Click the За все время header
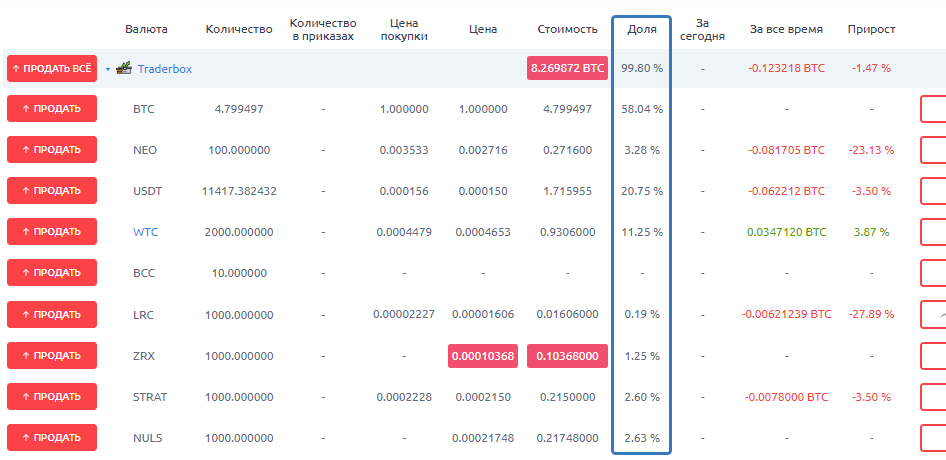Screen dimensions: 946x460 pos(786,29)
